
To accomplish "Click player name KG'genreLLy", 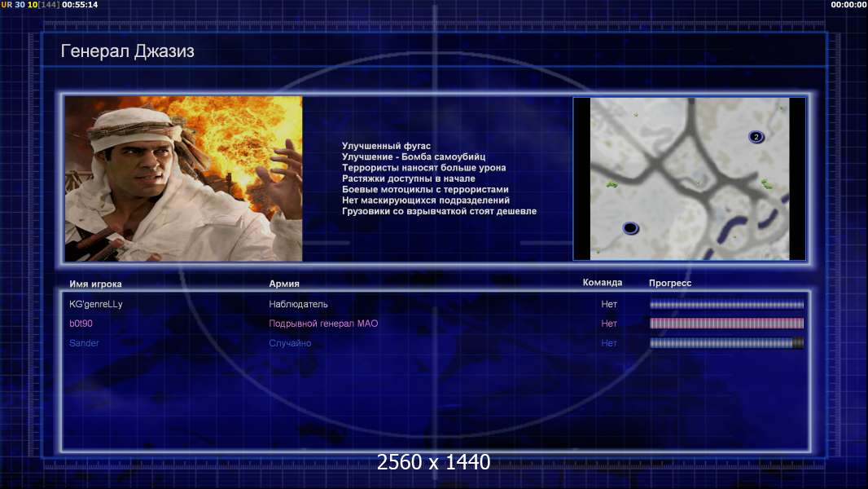I will [96, 304].
